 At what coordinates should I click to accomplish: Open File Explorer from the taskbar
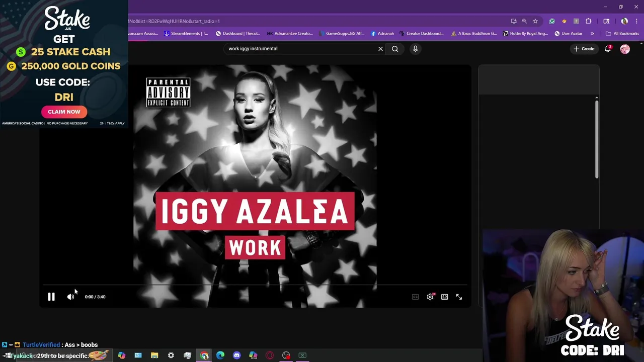click(x=154, y=355)
